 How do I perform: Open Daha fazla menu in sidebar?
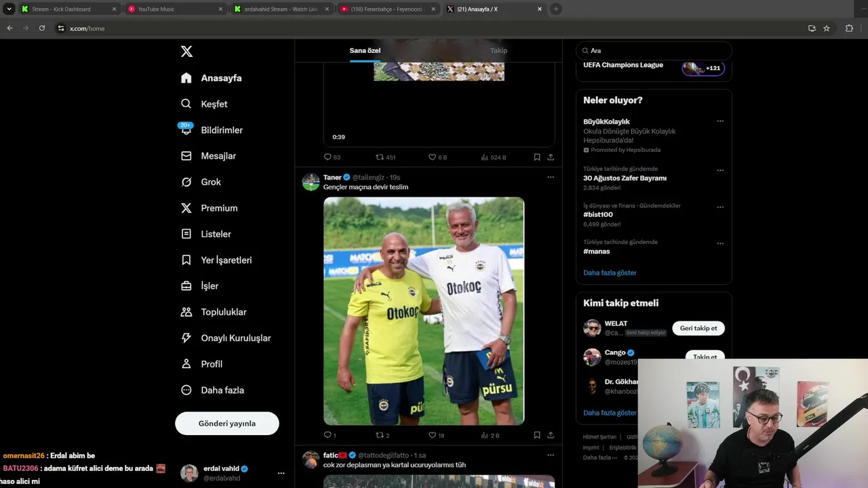click(212, 390)
